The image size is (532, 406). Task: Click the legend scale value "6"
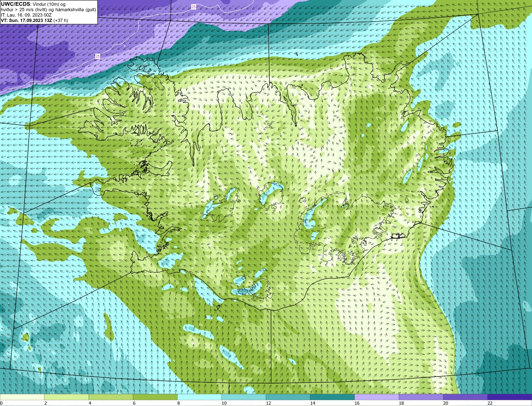pos(134,403)
